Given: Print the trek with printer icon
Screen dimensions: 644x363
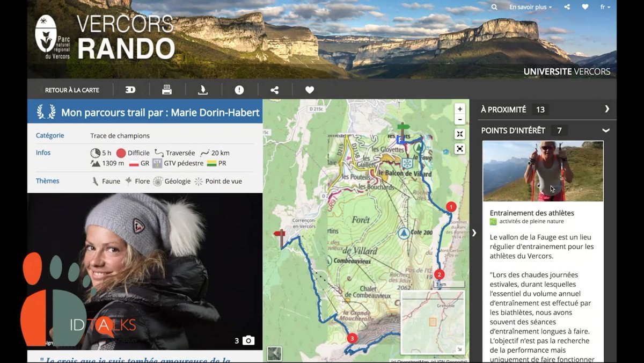Looking at the screenshot, I should (x=167, y=90).
